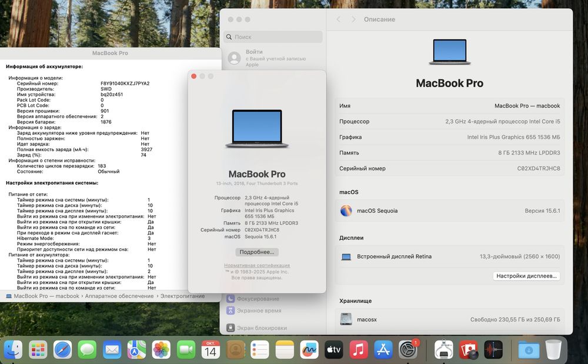Click the "Поиск" search field in Settings
The image size is (588, 364).
tap(273, 36)
